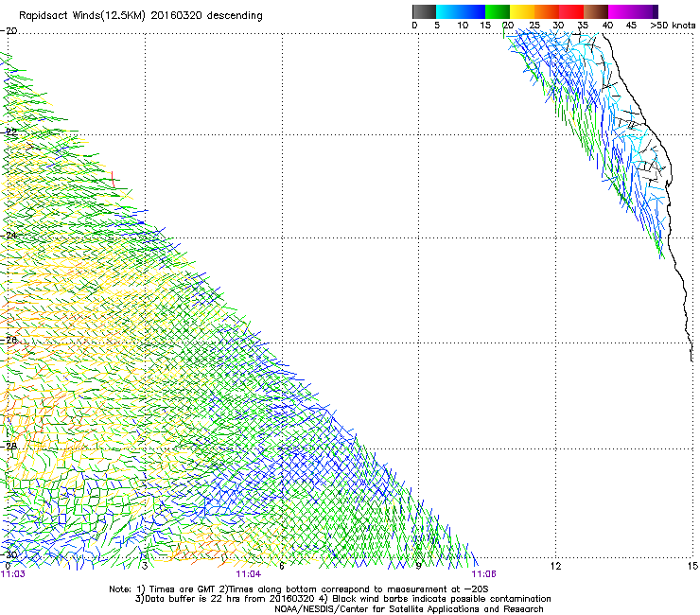This screenshot has width=700, height=615.
Task: Click the '5' label under the color bar
Action: point(437,26)
